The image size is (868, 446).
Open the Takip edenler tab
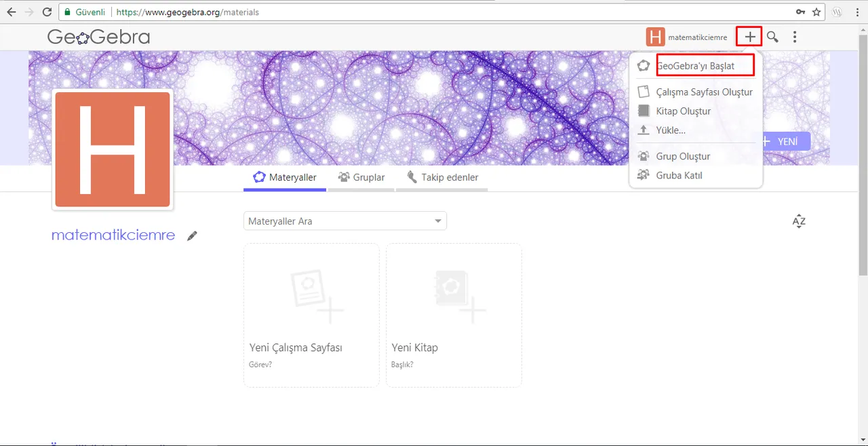(442, 177)
